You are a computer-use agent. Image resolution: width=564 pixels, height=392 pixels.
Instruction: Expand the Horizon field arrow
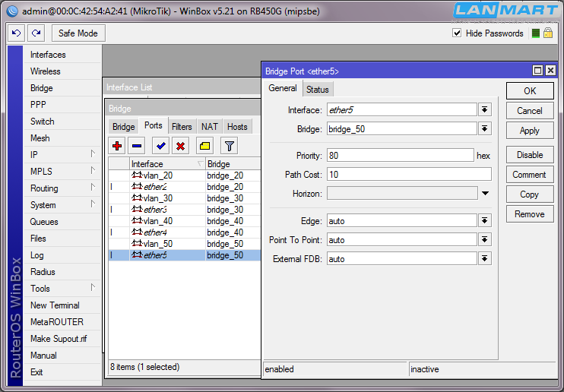tap(485, 194)
